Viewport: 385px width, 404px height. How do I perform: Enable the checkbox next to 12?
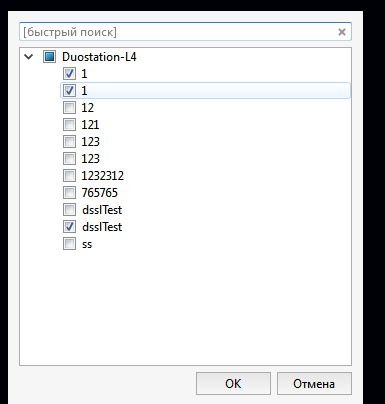69,108
